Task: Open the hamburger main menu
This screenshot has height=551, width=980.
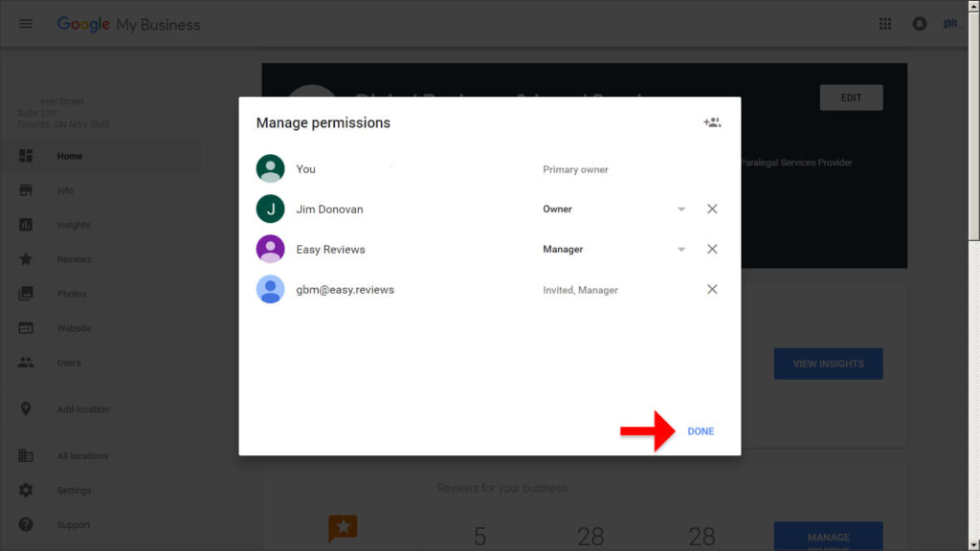Action: (x=26, y=24)
